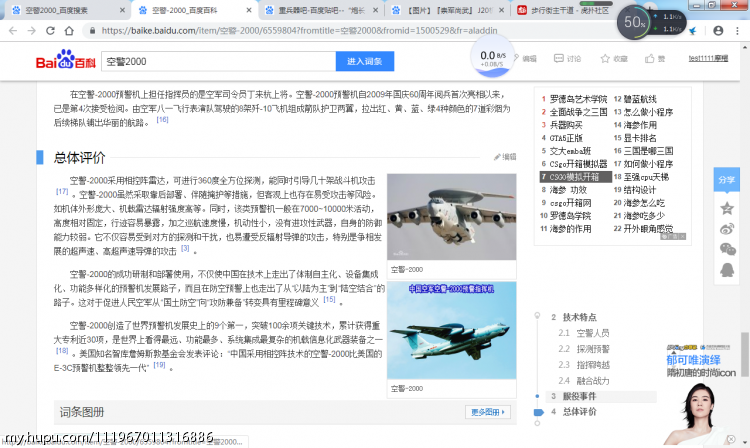Share to WeChat from the sidebar

(x=728, y=249)
